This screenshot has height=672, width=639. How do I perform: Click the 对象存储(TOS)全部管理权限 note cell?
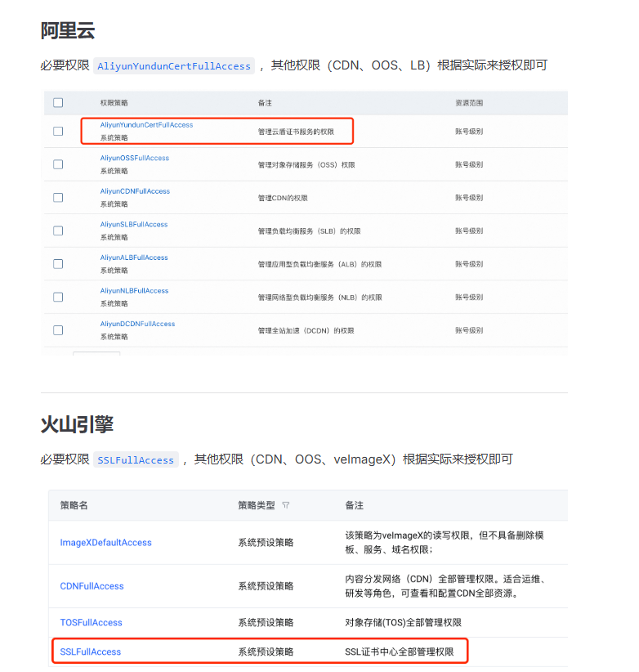403,622
